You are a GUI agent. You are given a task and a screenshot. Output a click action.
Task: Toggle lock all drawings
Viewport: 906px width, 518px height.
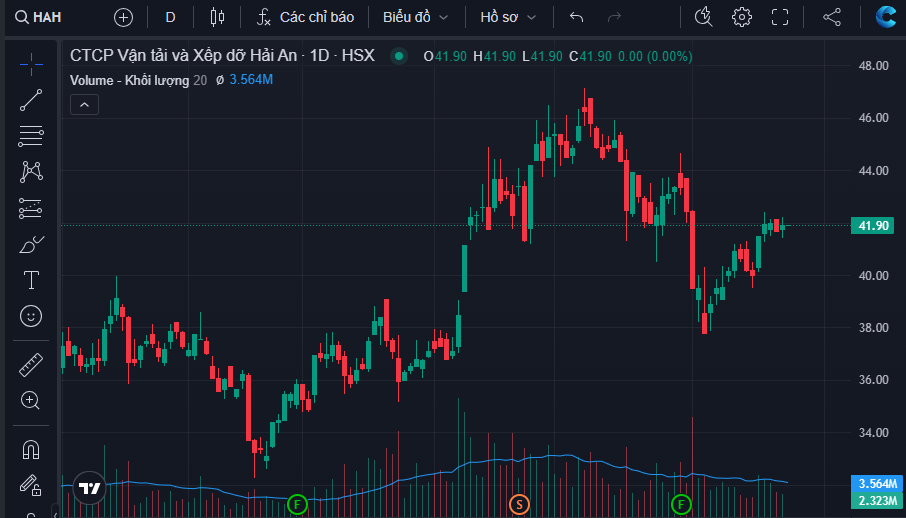(x=31, y=485)
